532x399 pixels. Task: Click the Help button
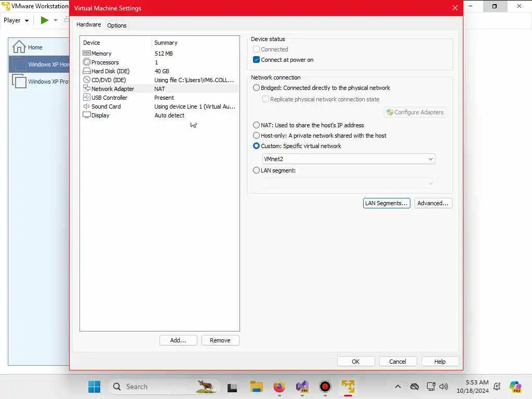[440, 362]
